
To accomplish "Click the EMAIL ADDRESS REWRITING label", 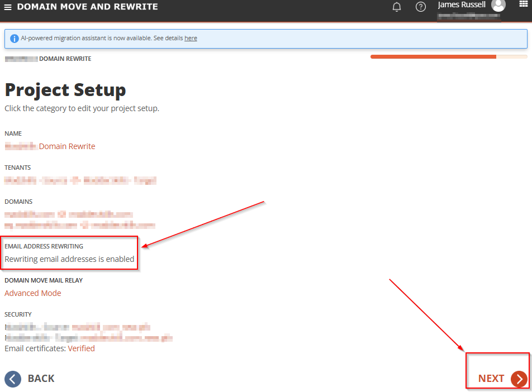I will [x=44, y=246].
